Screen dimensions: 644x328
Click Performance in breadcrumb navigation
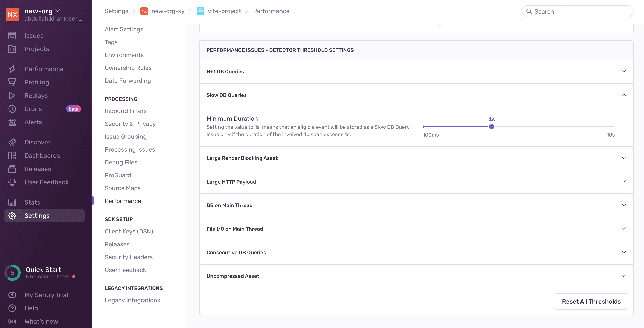[271, 11]
